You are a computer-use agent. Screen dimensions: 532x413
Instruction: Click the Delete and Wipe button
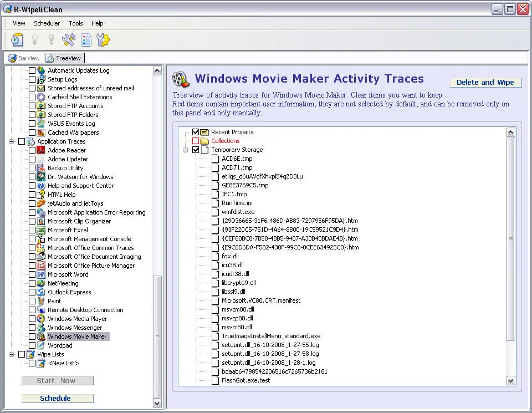485,83
